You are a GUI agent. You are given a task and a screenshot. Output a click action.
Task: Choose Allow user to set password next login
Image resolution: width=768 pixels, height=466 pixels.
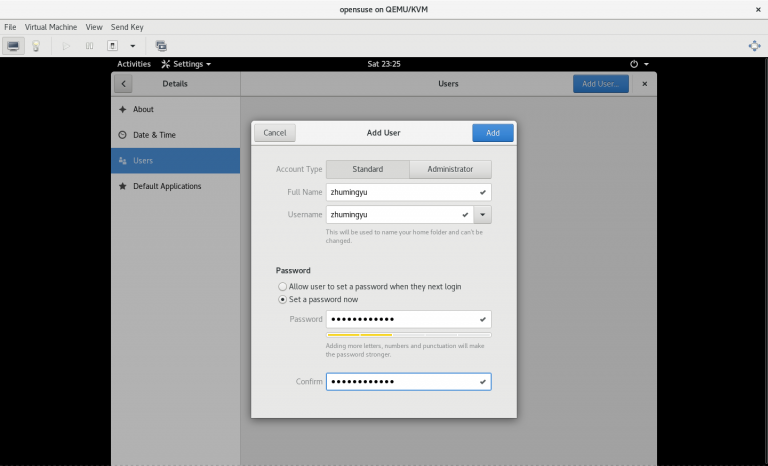click(283, 286)
